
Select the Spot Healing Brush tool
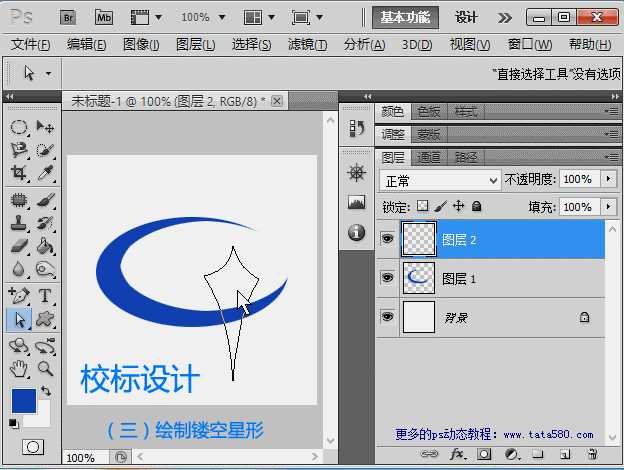(19, 200)
